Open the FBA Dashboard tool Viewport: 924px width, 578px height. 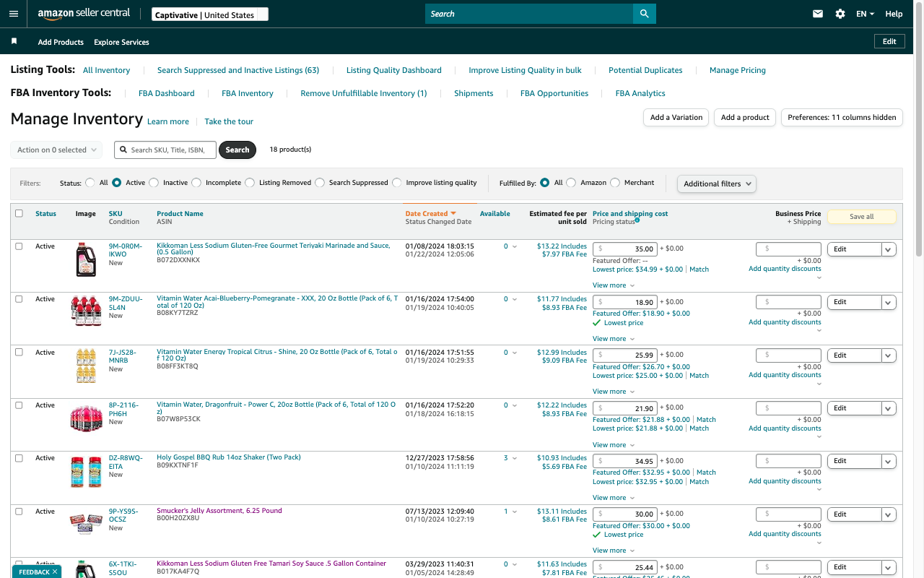(x=167, y=93)
